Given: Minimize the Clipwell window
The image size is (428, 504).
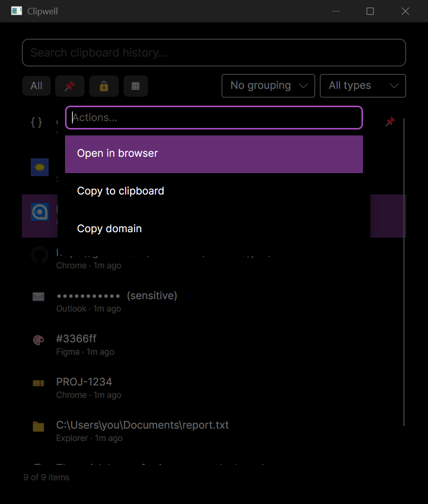Looking at the screenshot, I should click(336, 11).
